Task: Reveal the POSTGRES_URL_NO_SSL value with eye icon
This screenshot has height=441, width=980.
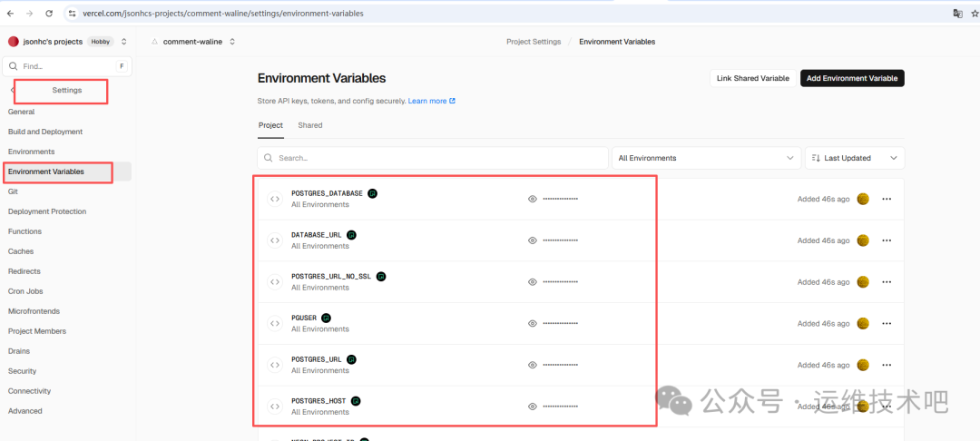Action: coord(533,281)
